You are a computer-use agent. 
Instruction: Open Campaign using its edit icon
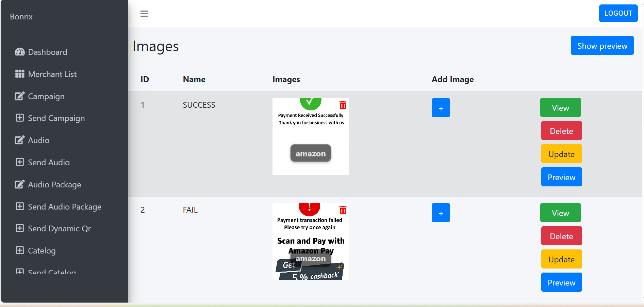tap(20, 96)
